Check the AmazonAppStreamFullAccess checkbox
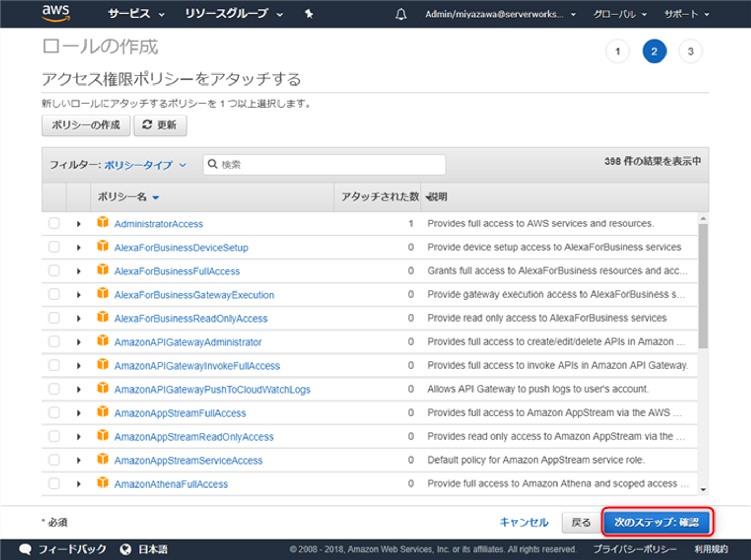This screenshot has height=560, width=751. (x=54, y=412)
